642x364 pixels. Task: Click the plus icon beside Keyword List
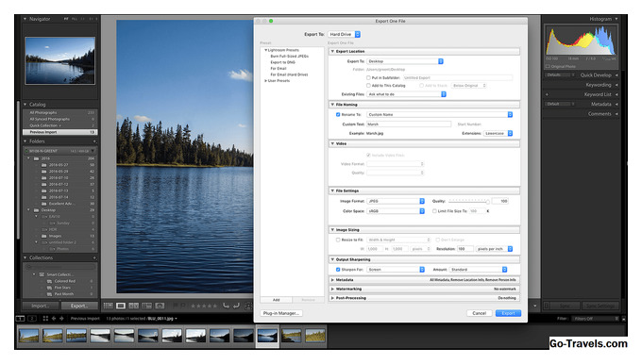[x=547, y=94]
